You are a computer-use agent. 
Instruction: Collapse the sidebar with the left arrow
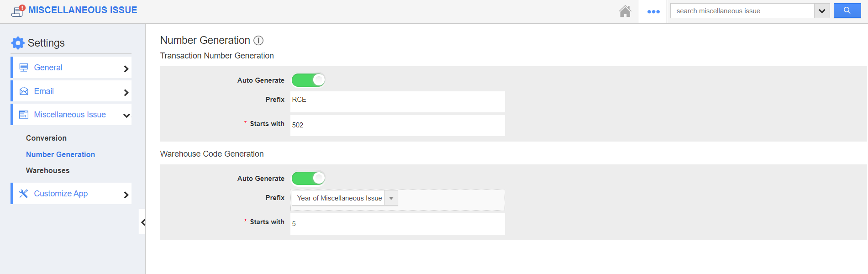(x=142, y=222)
